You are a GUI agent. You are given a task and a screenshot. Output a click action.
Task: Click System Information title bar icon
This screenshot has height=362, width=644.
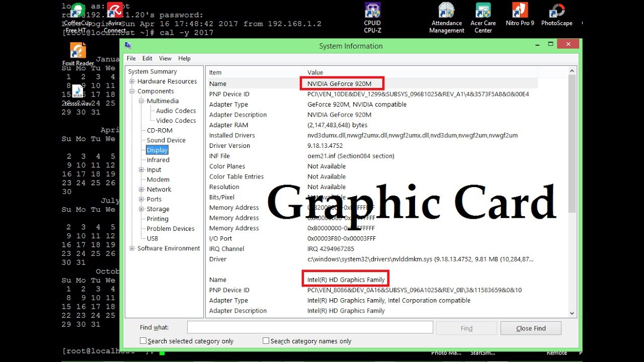[x=128, y=45]
